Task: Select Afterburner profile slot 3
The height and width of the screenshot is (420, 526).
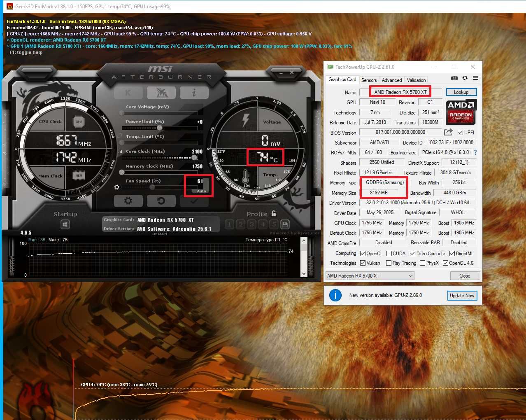Action: 252,224
